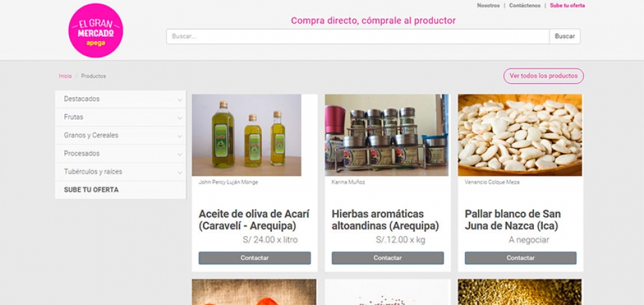Open the Pallar blanco beans image
This screenshot has width=644, height=305.
point(520,135)
